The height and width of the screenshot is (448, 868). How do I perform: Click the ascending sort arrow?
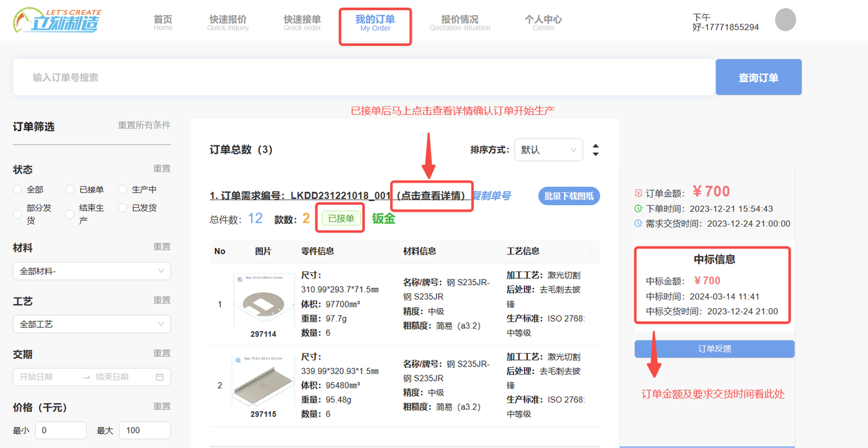pyautogui.click(x=595, y=145)
